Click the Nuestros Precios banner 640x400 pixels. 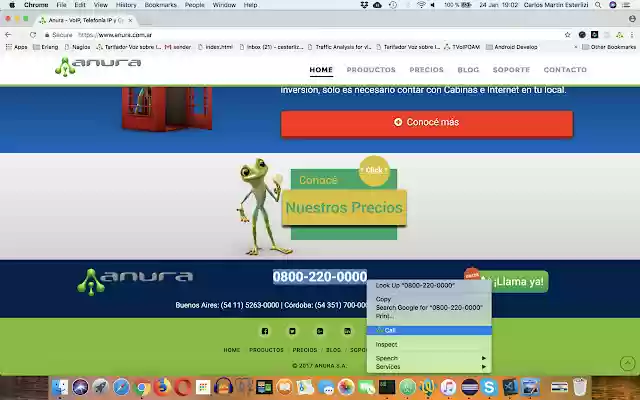pos(344,207)
